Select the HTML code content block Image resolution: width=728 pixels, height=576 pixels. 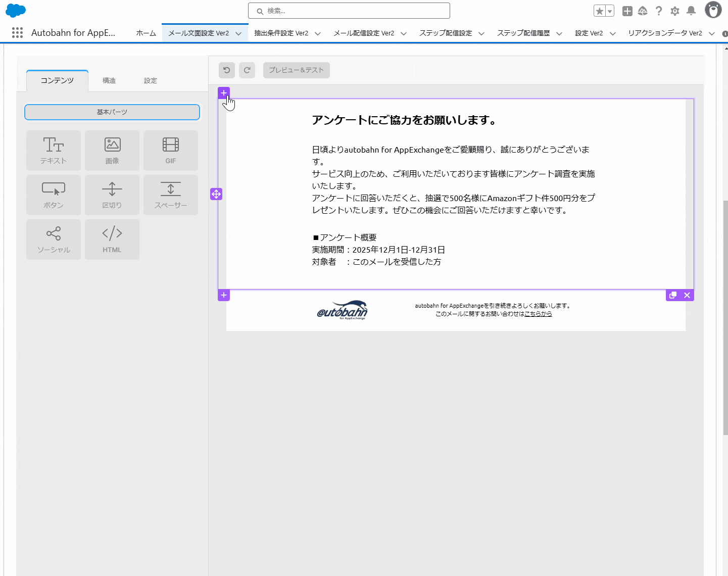(x=112, y=239)
